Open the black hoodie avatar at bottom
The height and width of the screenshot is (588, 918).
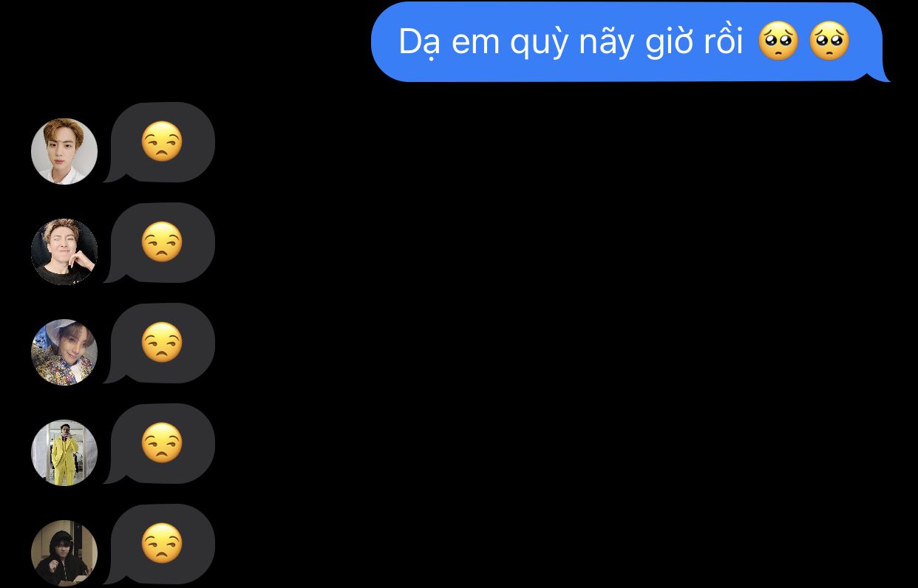tap(64, 553)
